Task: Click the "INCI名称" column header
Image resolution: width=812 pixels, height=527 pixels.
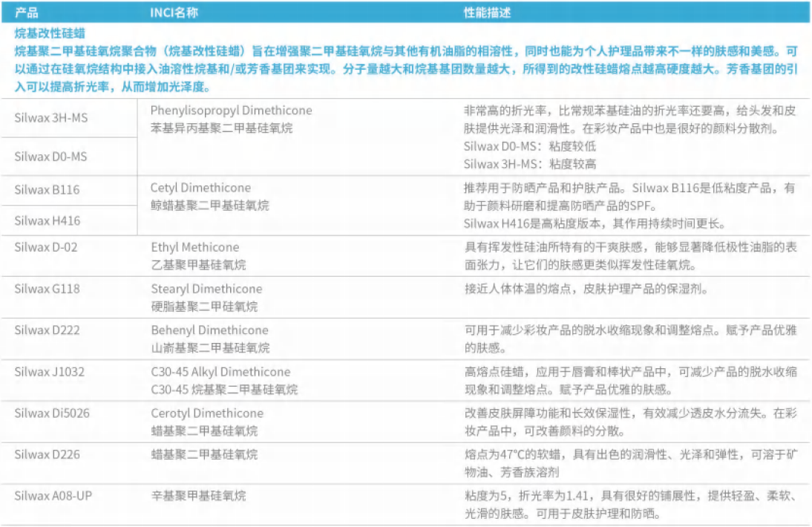Action: 174,13
